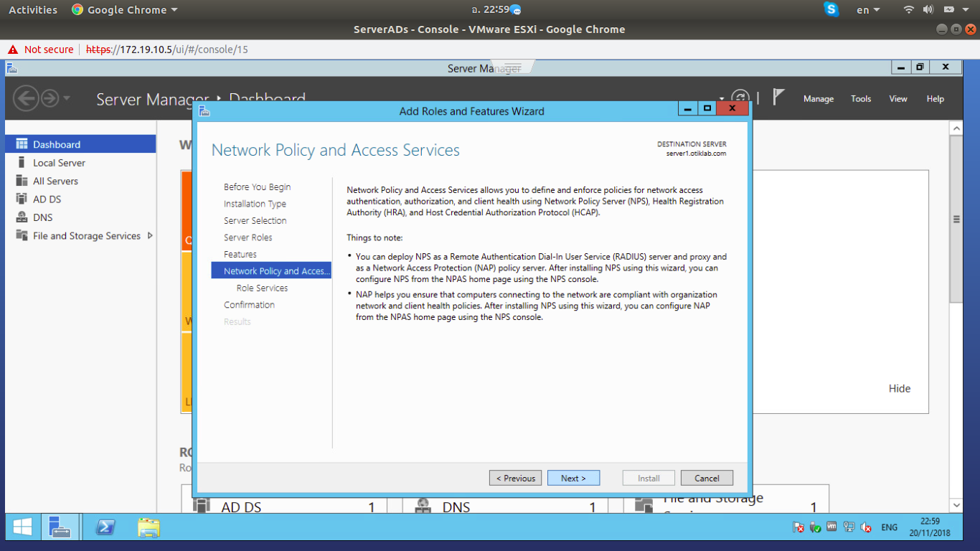The height and width of the screenshot is (551, 980).
Task: Launch PowerShell from the taskbar
Action: (105, 527)
